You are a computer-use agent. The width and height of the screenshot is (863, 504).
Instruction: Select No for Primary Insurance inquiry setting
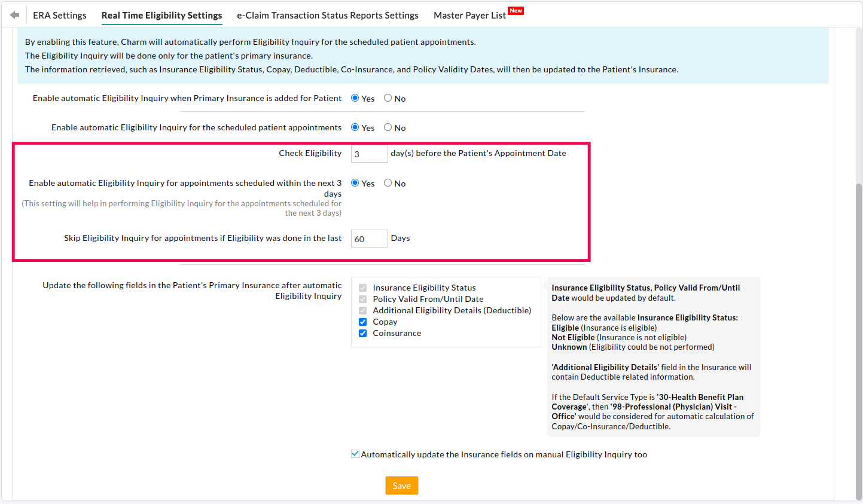387,98
